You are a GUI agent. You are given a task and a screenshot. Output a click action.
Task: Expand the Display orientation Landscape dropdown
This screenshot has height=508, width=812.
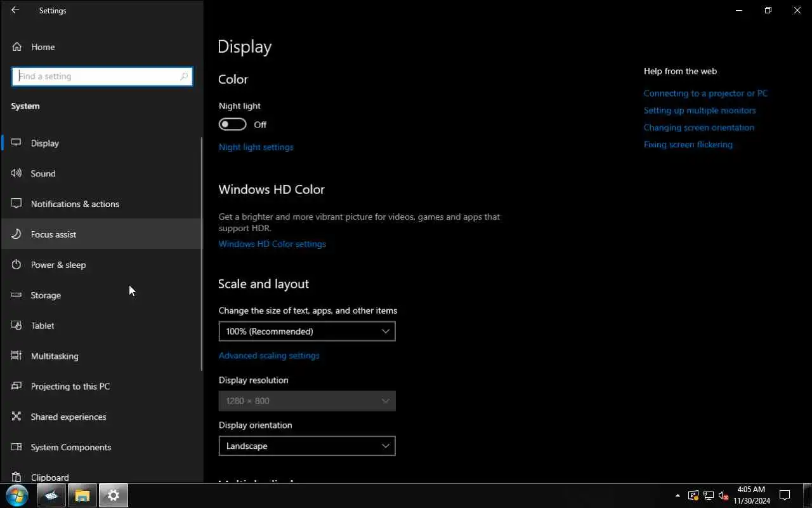pyautogui.click(x=307, y=446)
